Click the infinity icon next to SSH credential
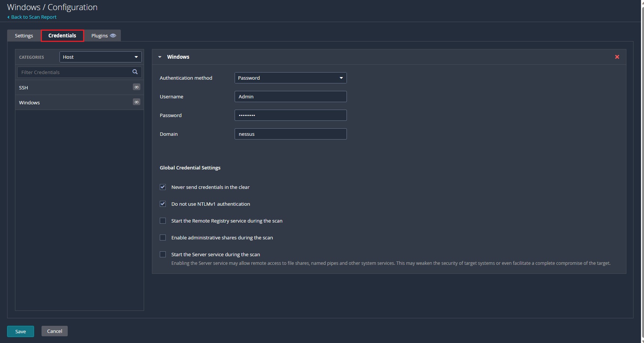 [136, 87]
